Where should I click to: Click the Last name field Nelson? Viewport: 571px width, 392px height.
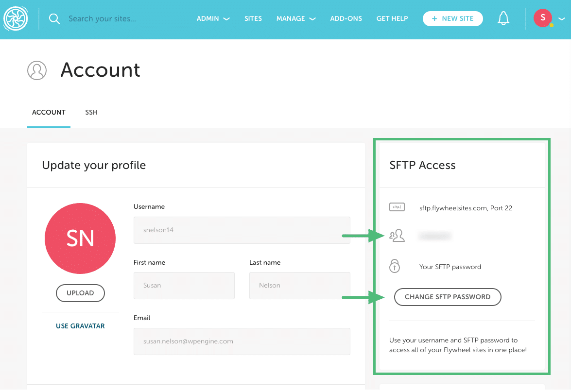point(300,285)
